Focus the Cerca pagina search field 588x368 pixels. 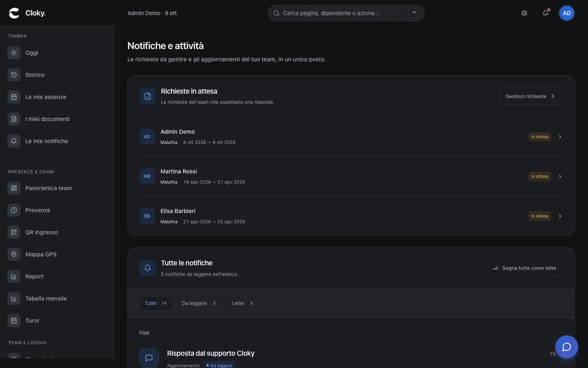(346, 13)
